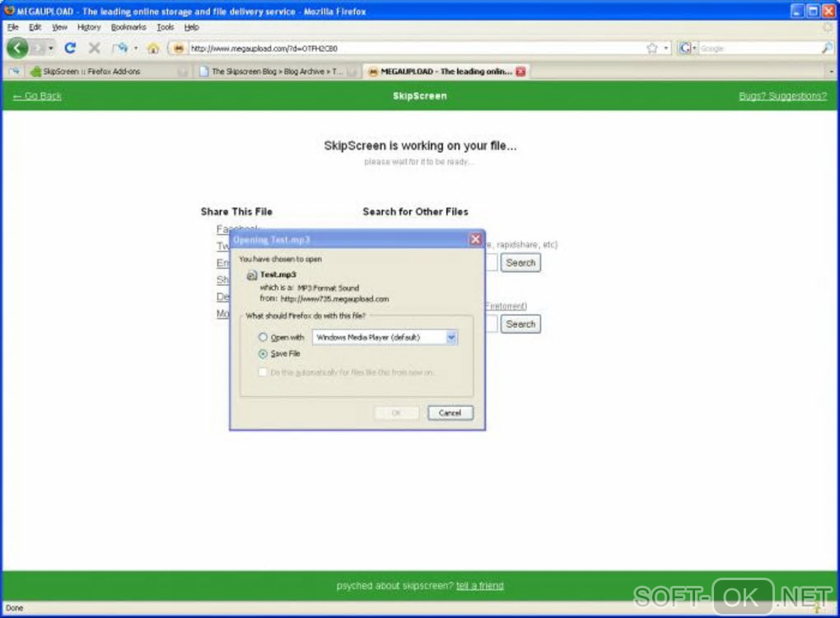Click the tell a friend link
This screenshot has width=840, height=618.
pos(479,586)
